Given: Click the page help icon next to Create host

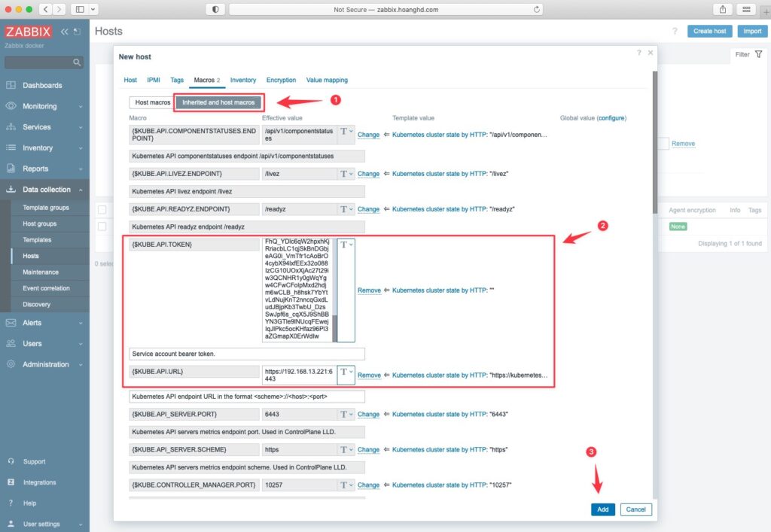Looking at the screenshot, I should (x=675, y=31).
